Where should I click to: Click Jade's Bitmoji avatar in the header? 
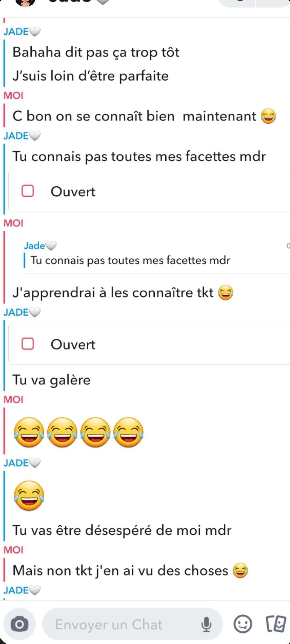[26, 3]
